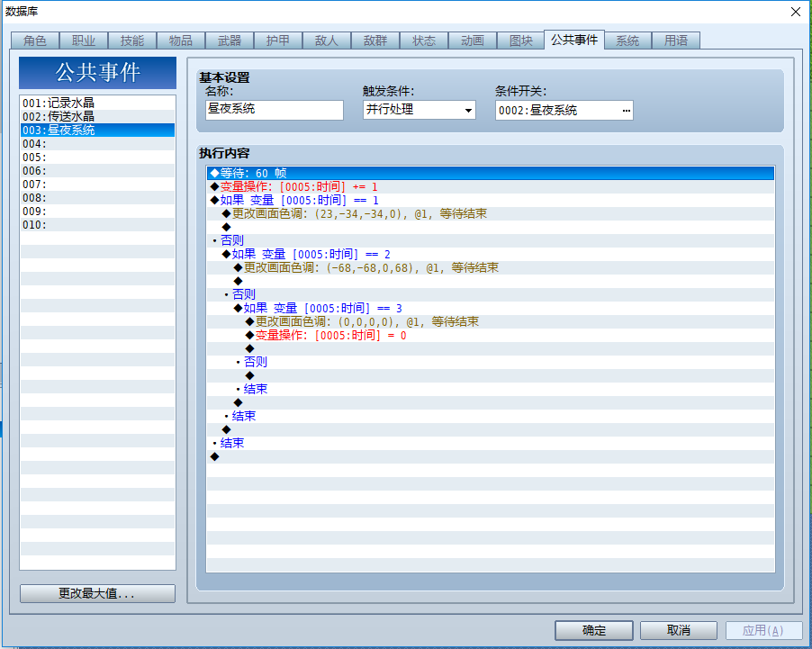The width and height of the screenshot is (812, 649).
Task: Select the 变量操作 [0005:时间] = 0 line
Action: (x=491, y=335)
